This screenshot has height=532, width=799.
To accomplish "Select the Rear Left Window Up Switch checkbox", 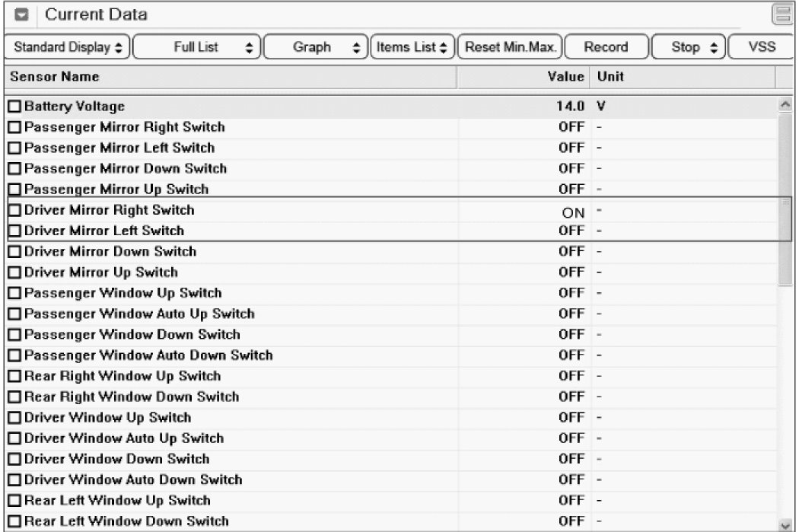I will (14, 501).
